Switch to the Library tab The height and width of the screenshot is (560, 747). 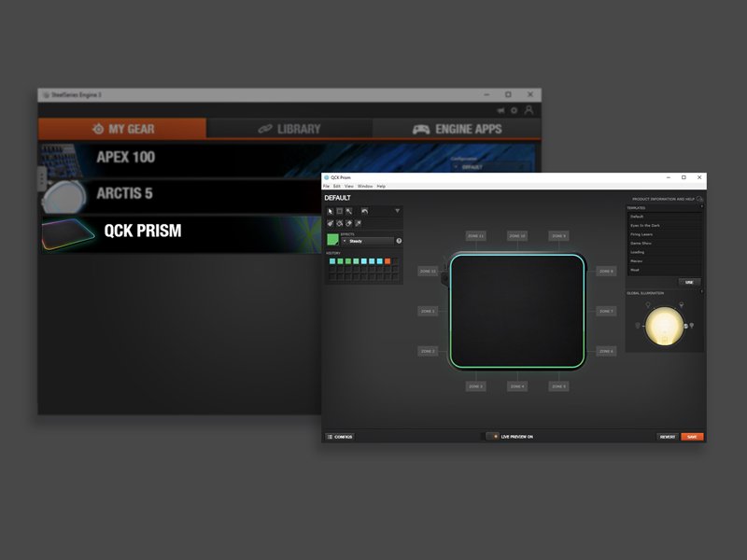pos(289,129)
